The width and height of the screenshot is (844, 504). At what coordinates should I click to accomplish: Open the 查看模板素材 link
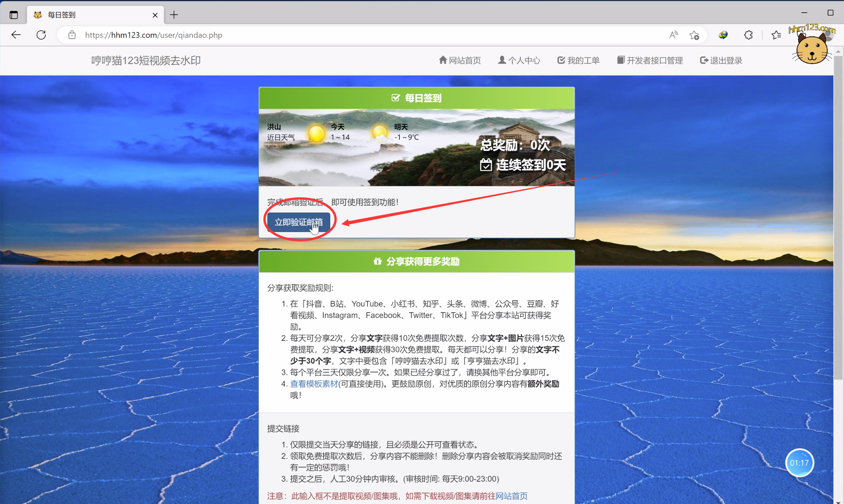click(314, 384)
